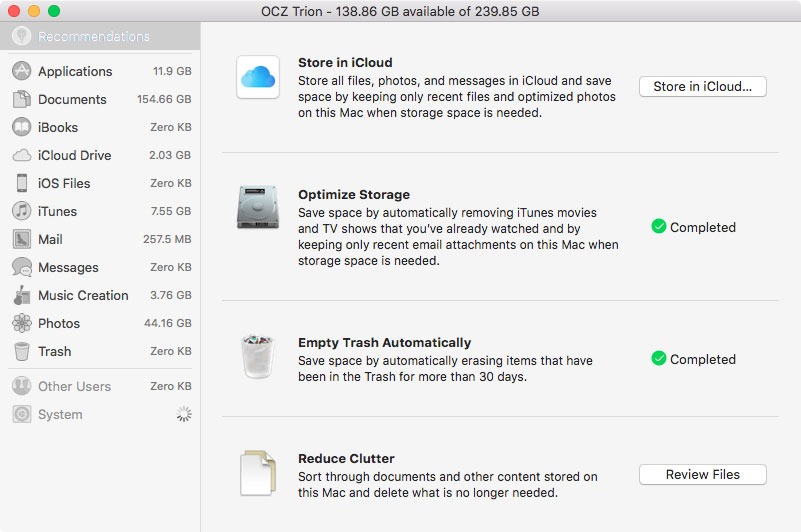This screenshot has width=801, height=532.
Task: Click the 11.9 GB Applications size
Action: [172, 71]
